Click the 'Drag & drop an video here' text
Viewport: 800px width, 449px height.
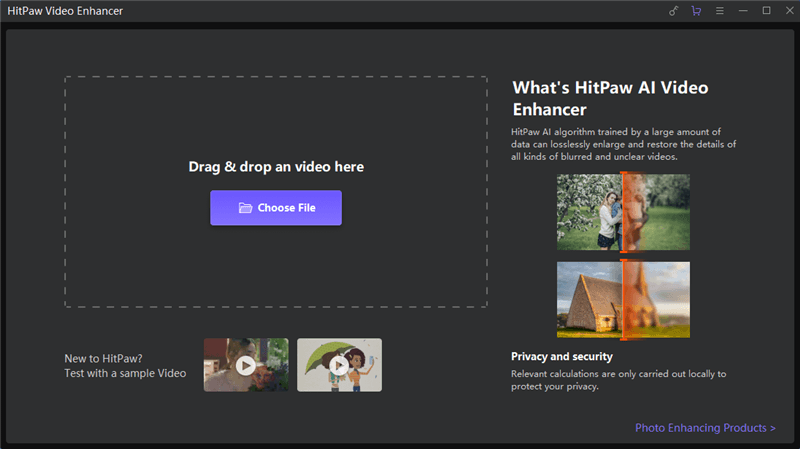276,167
